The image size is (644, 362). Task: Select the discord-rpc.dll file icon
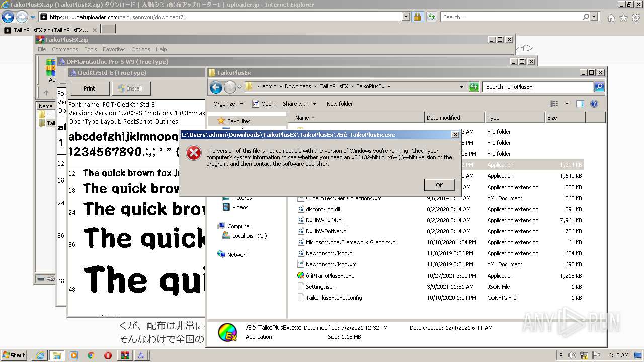click(301, 209)
